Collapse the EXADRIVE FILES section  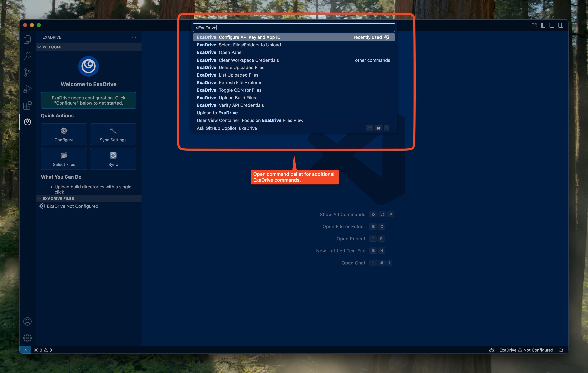coord(88,199)
